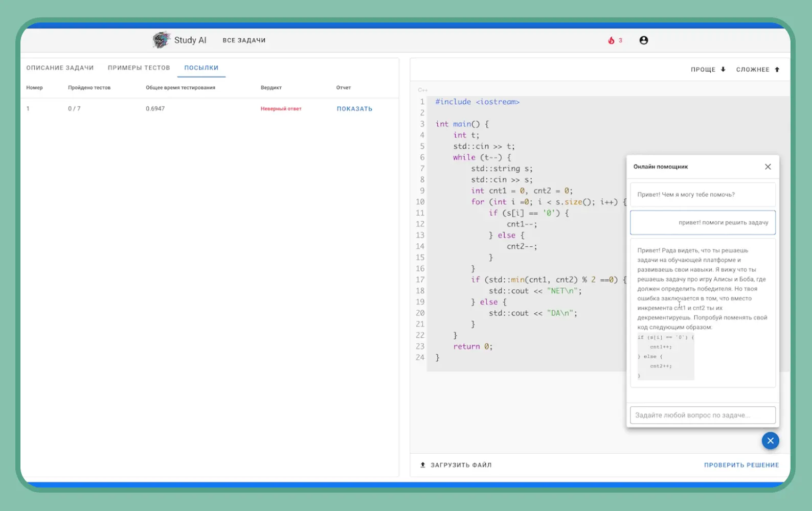Close the Онлайн помощник chat panel
Viewport: 812px width, 511px height.
[x=768, y=167]
